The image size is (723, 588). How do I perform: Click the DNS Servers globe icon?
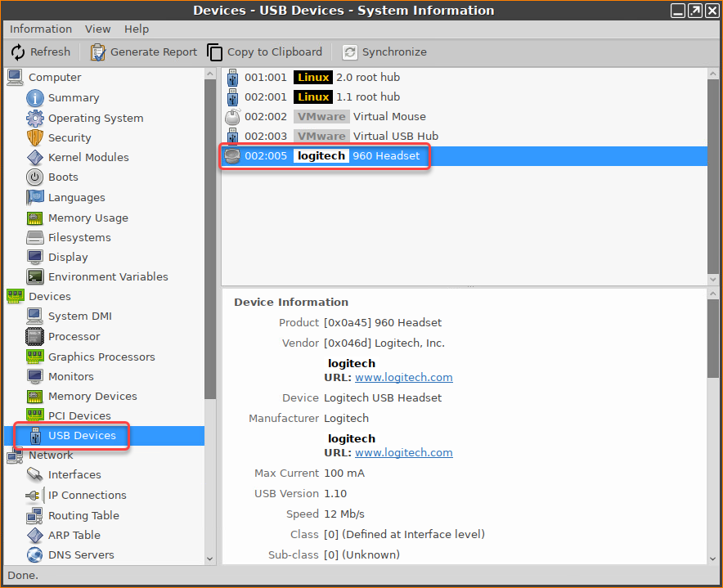coord(34,554)
